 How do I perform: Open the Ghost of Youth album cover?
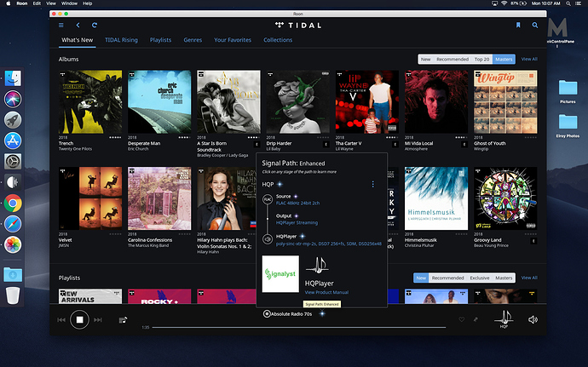click(x=505, y=101)
